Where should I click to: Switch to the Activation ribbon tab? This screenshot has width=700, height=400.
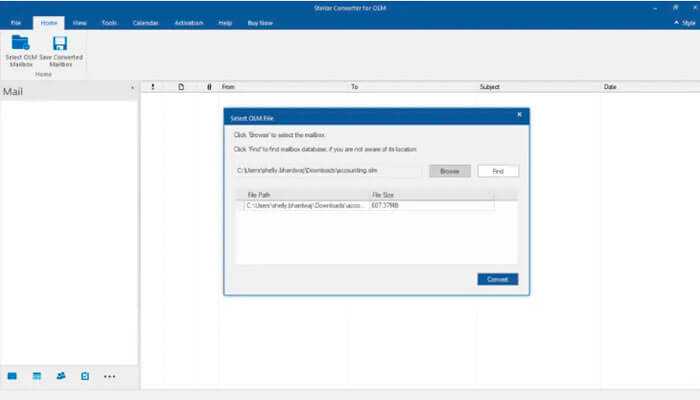[x=189, y=23]
